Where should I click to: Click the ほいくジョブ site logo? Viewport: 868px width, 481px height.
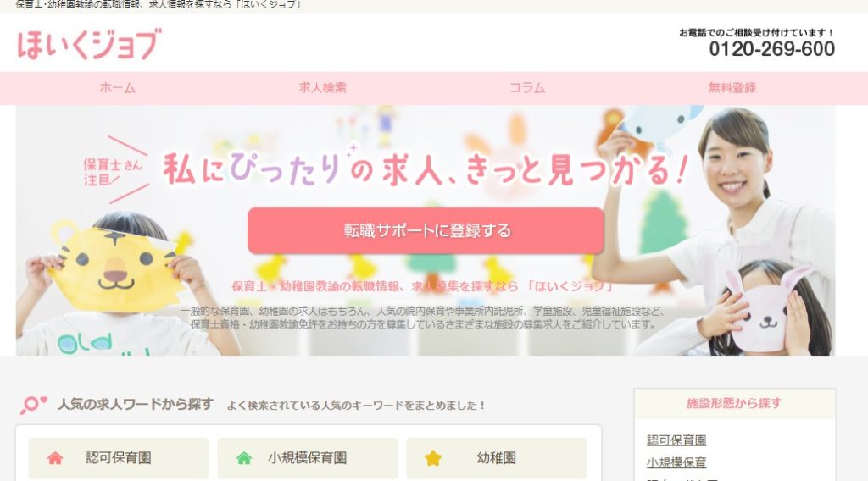coord(90,44)
